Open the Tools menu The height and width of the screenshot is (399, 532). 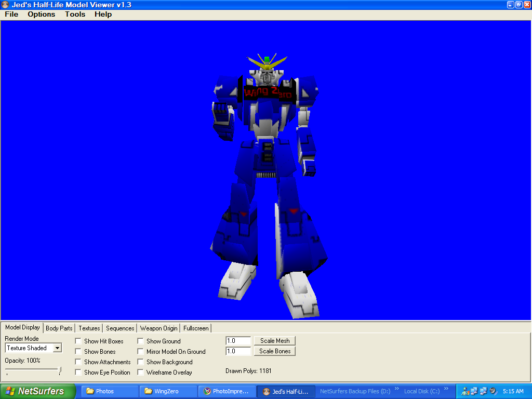click(x=75, y=14)
